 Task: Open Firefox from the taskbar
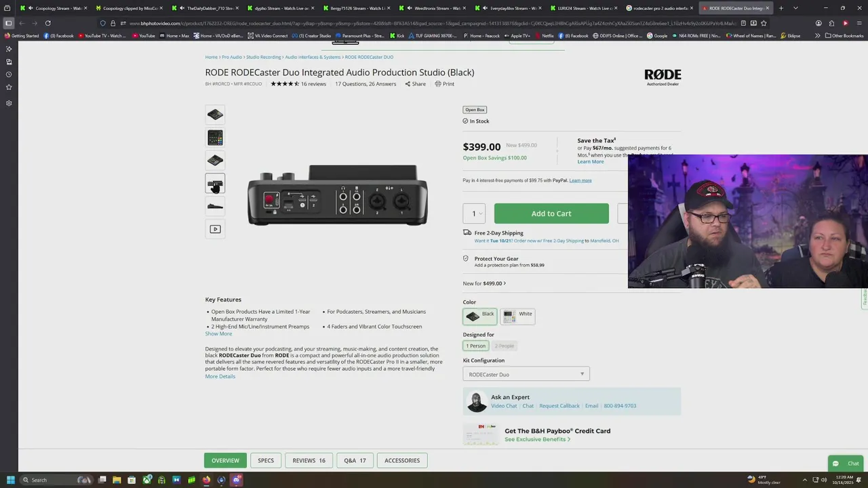pyautogui.click(x=206, y=480)
